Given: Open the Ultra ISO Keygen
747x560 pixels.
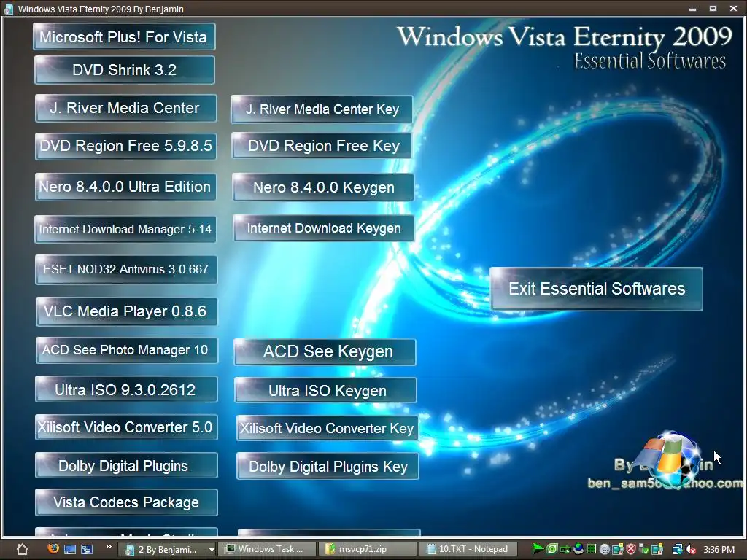Looking at the screenshot, I should 326,391.
